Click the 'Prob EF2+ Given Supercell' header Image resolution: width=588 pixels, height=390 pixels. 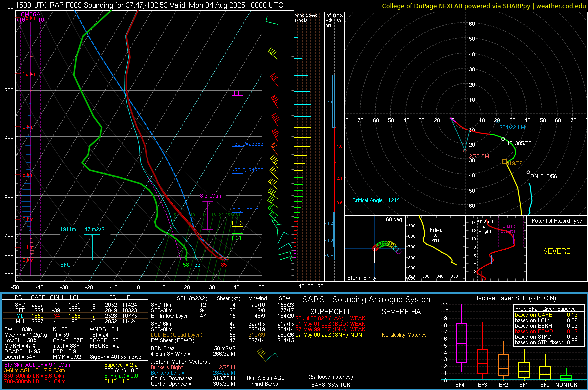pos(546,309)
